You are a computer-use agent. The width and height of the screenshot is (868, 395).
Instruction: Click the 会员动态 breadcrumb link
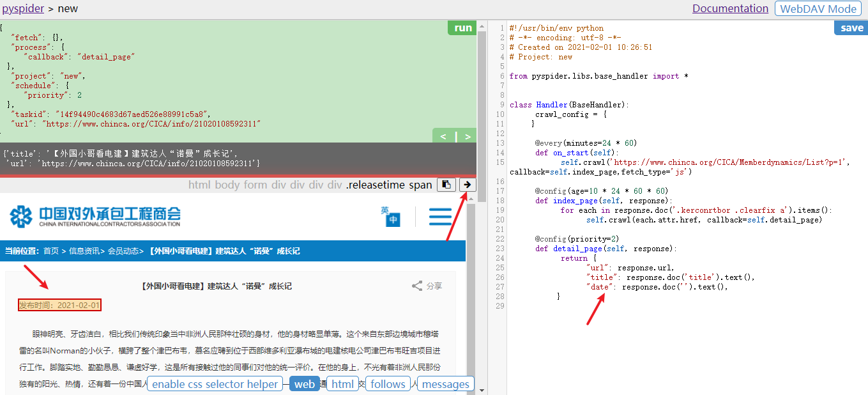tap(123, 251)
